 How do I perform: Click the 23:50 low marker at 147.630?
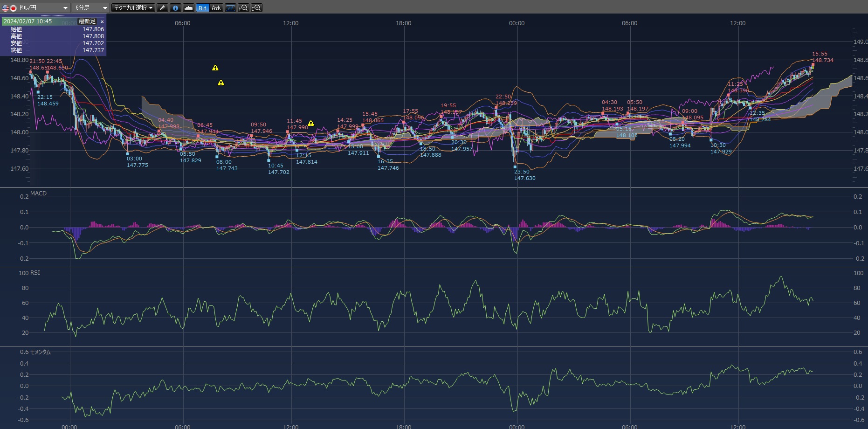515,166
